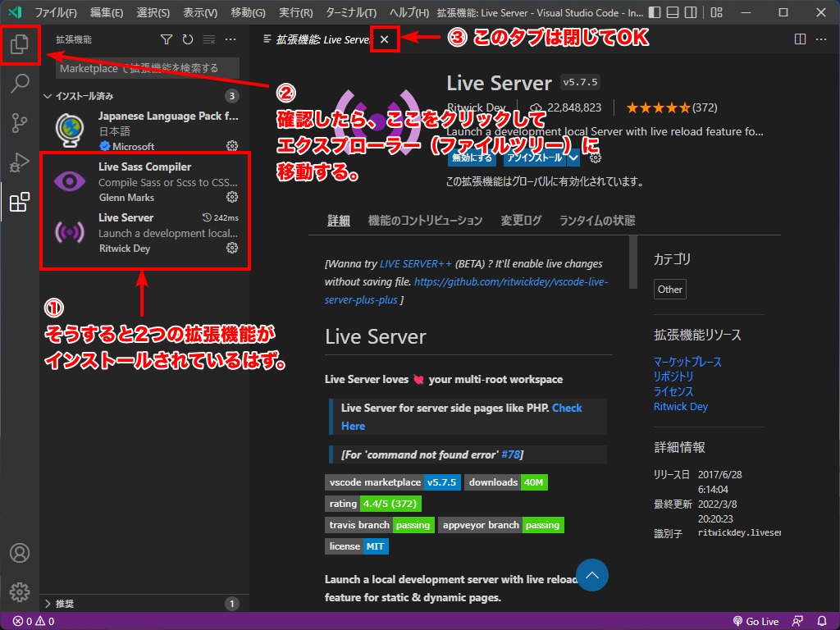
Task: Open the Ritwick Dey resource link
Action: click(680, 407)
